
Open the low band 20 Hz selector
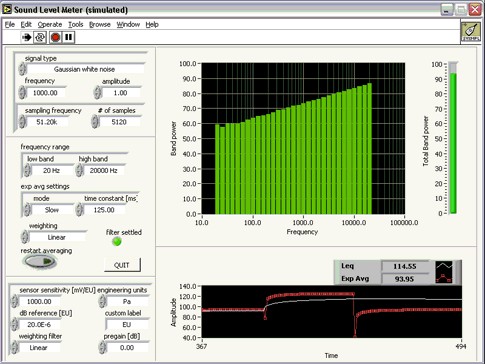tap(52, 171)
